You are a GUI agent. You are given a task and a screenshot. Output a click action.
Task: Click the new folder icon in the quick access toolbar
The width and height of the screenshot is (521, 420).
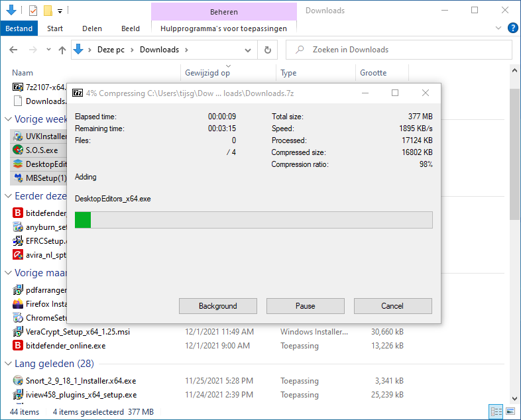[x=48, y=11]
